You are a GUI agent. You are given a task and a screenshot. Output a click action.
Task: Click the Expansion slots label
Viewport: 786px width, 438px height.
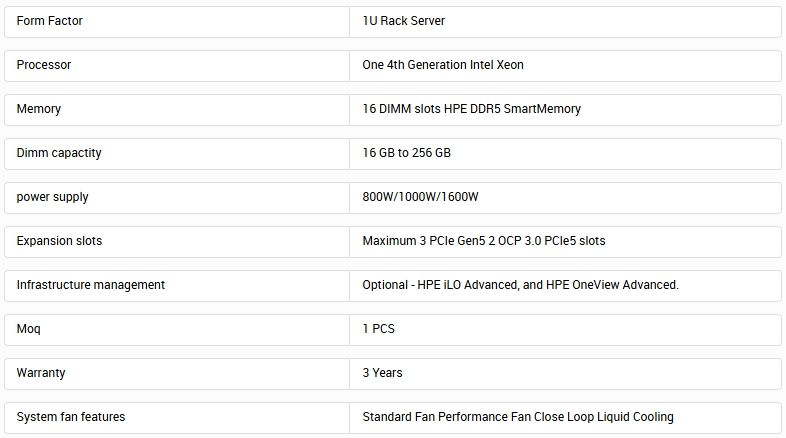[59, 241]
